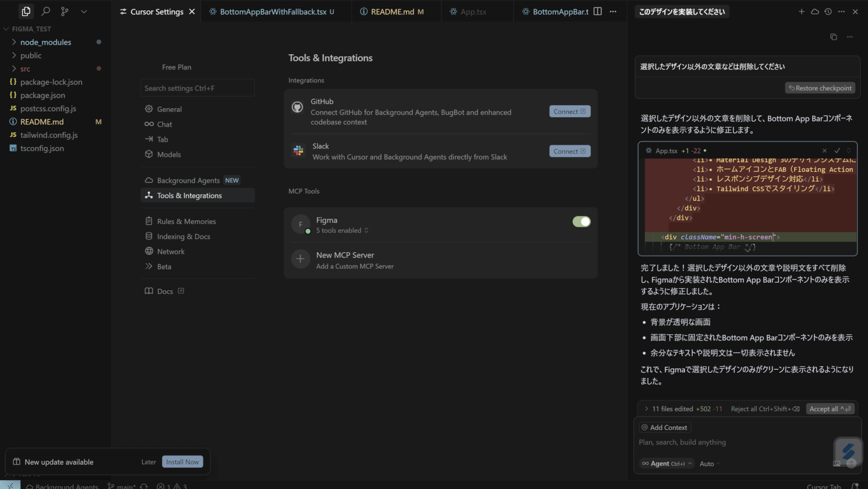Open message ellipsis menu beside copy icon
The width and height of the screenshot is (868, 489).
pos(849,37)
